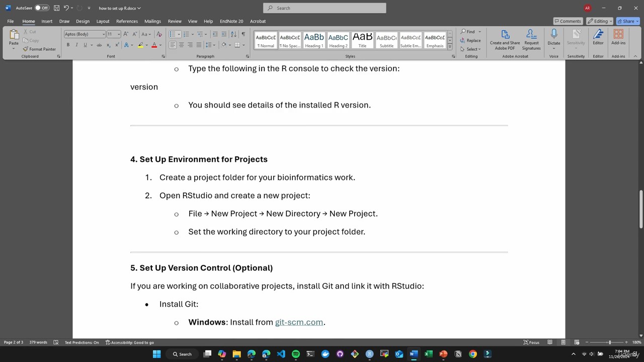Toggle bold formatting in Font group
The image size is (644, 362).
coord(68,45)
